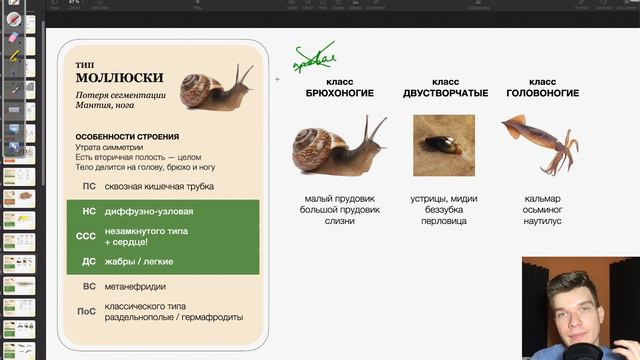Click the text 'раздельнополые / гермафродиты'
Screen dimensions: 640x360
pyautogui.click(x=174, y=317)
